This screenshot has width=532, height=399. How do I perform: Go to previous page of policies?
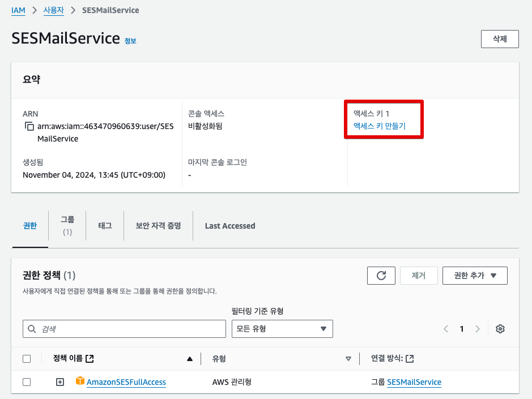(446, 329)
